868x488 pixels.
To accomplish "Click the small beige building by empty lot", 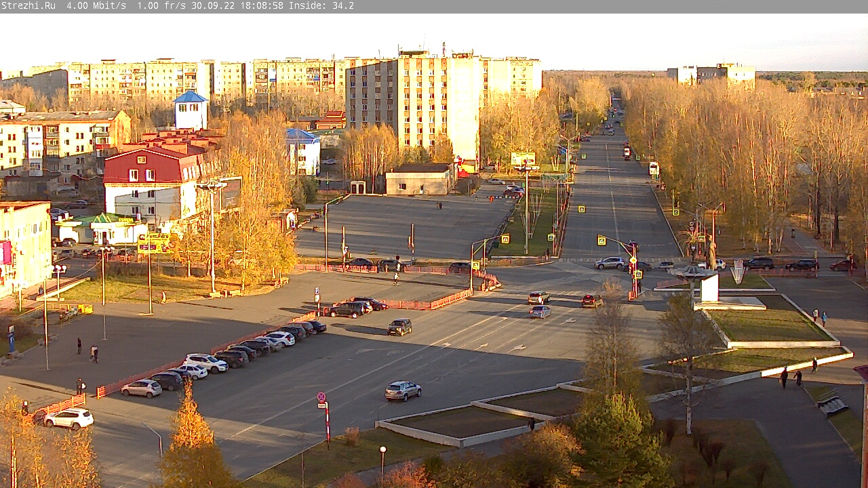I will [x=419, y=179].
